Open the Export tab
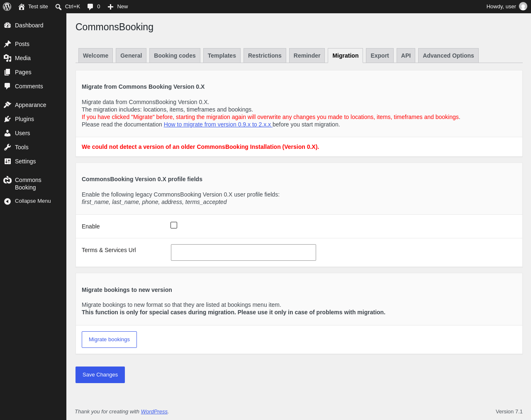Viewport: 531px width, 420px height. 380,56
